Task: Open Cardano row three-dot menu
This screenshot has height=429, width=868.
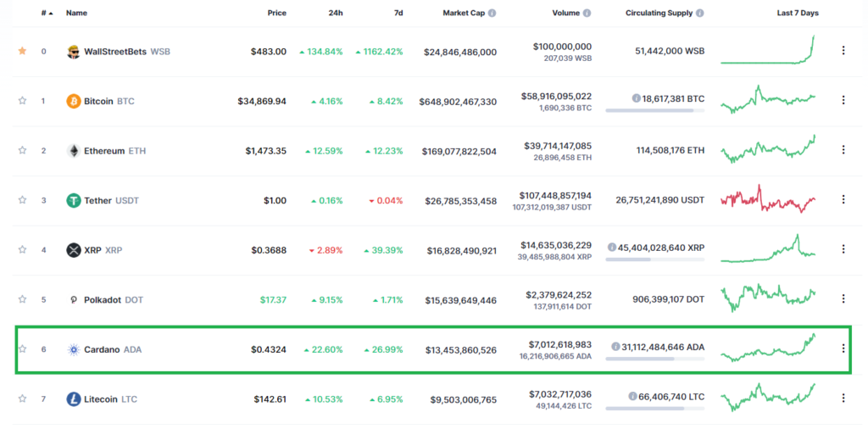Action: tap(843, 348)
